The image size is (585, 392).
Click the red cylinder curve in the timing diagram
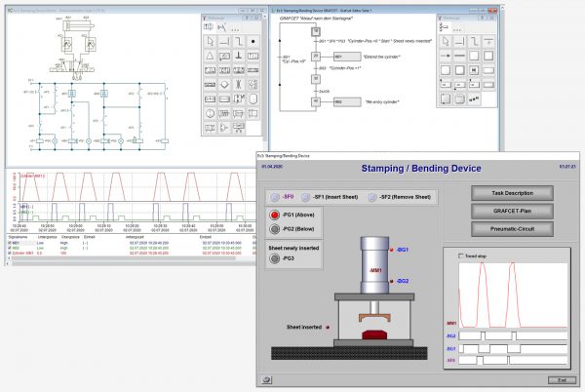tap(134, 186)
